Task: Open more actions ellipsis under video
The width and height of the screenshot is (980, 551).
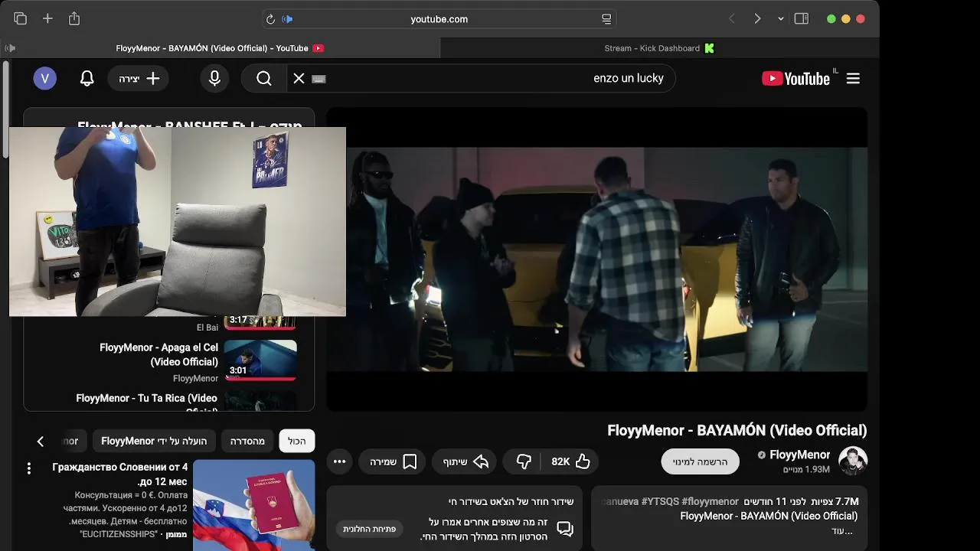Action: coord(340,461)
